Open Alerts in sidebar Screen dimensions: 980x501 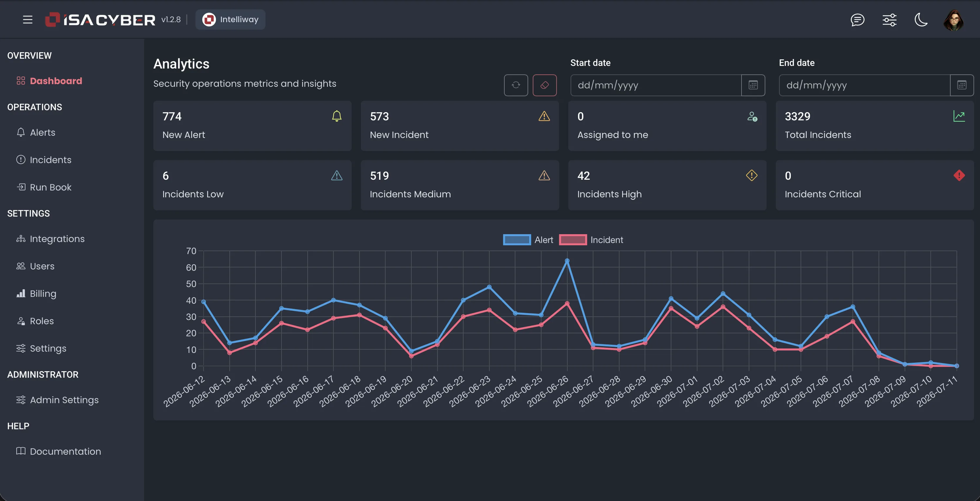click(x=36, y=132)
